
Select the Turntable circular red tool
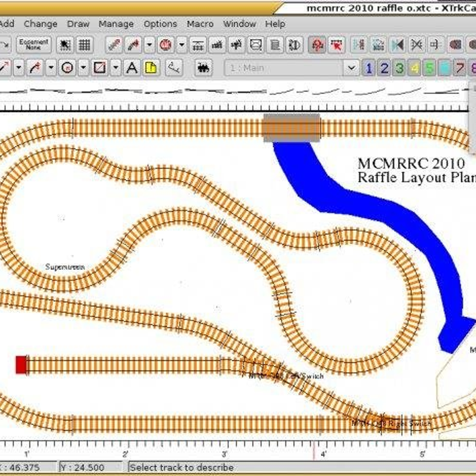coord(166,45)
